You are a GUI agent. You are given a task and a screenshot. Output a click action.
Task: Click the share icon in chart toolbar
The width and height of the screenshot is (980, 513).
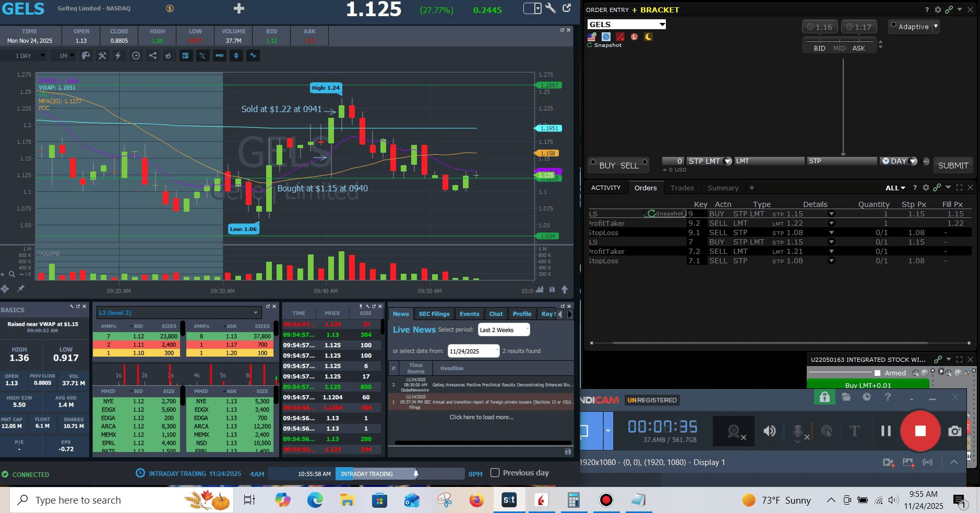[152, 56]
